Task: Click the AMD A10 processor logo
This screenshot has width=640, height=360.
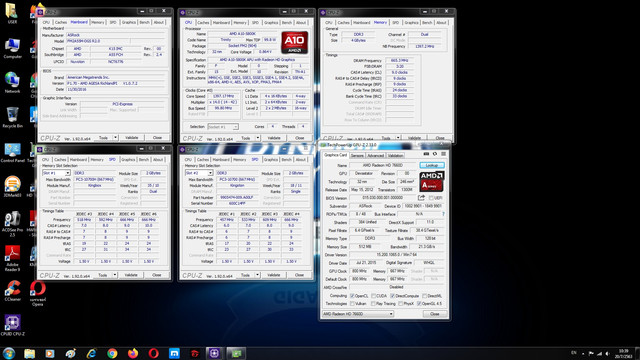Action: tap(295, 42)
